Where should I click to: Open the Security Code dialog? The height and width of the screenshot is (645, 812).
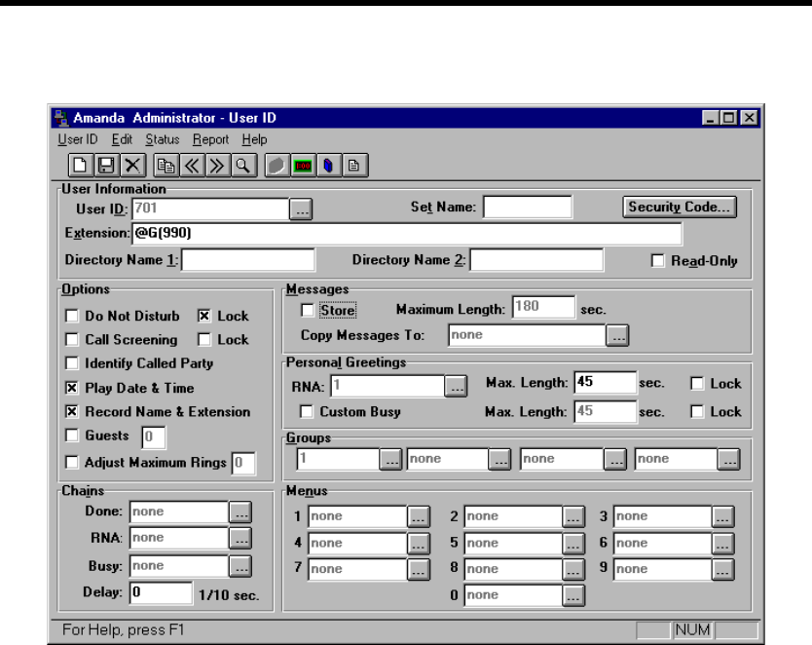tap(680, 207)
